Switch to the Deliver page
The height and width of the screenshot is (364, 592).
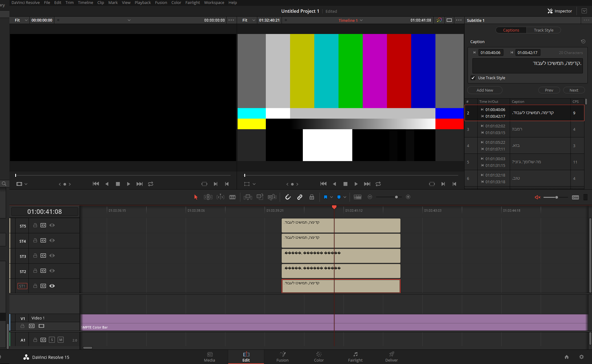pos(391,357)
